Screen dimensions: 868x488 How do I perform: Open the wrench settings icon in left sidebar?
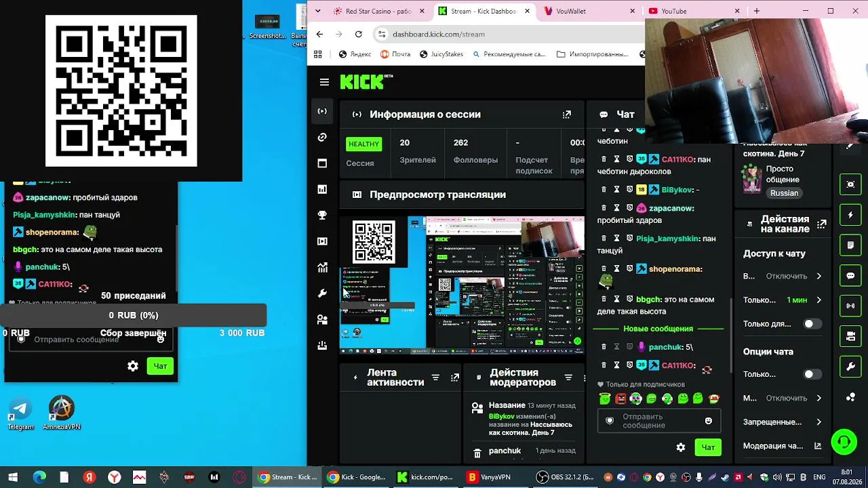(322, 293)
